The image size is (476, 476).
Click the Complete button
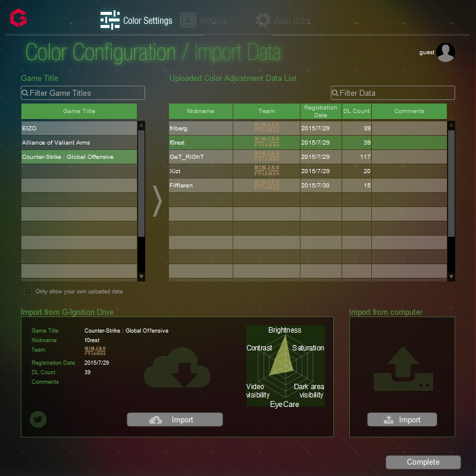coord(423,462)
